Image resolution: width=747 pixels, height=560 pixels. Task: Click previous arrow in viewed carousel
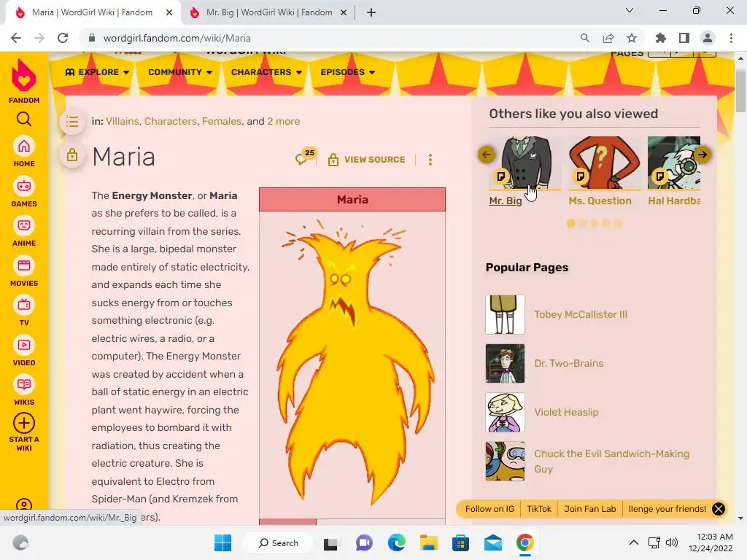click(487, 155)
